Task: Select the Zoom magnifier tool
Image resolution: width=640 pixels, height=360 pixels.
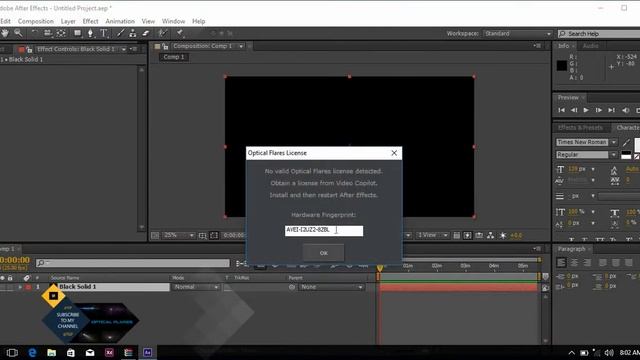Action: 18,33
